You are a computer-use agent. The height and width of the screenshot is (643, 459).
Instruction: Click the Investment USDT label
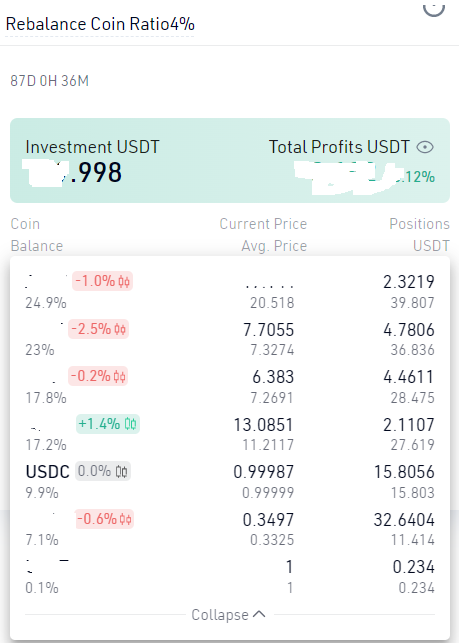click(x=92, y=147)
